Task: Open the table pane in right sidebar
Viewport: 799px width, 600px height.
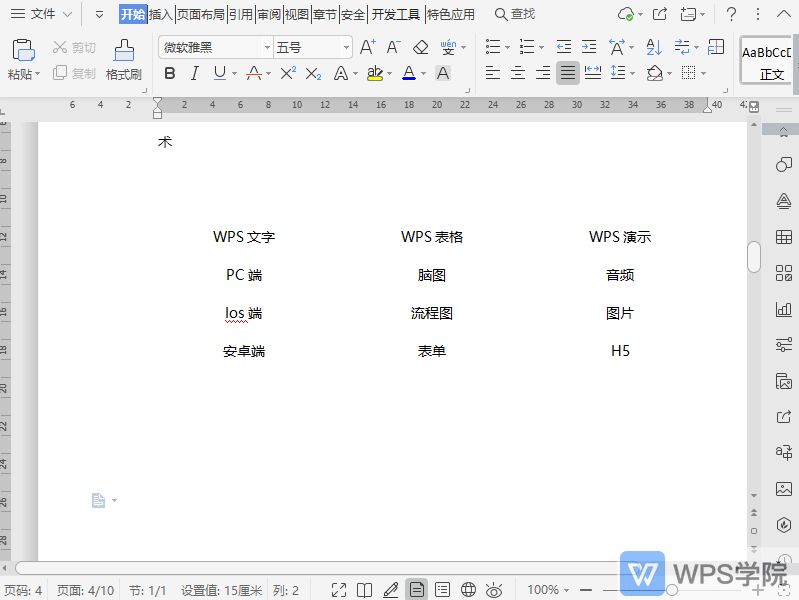Action: pos(784,237)
